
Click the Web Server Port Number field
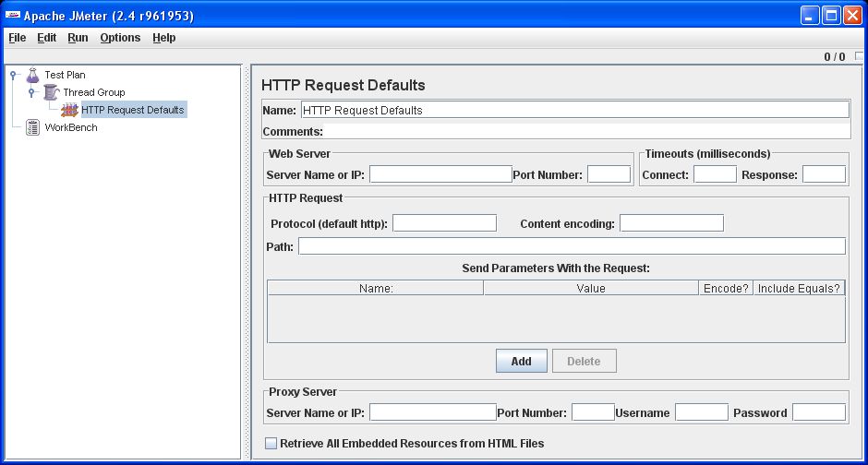coord(609,174)
